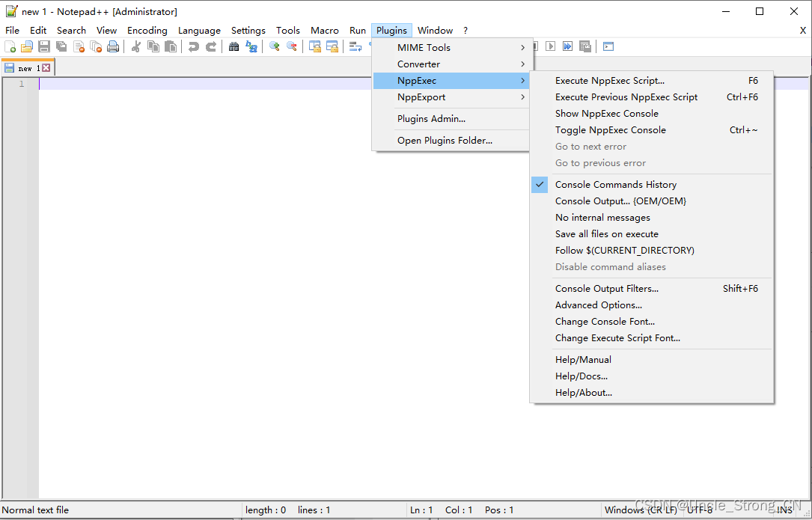812x520 pixels.
Task: Click the Playback macro icon
Action: [551, 46]
